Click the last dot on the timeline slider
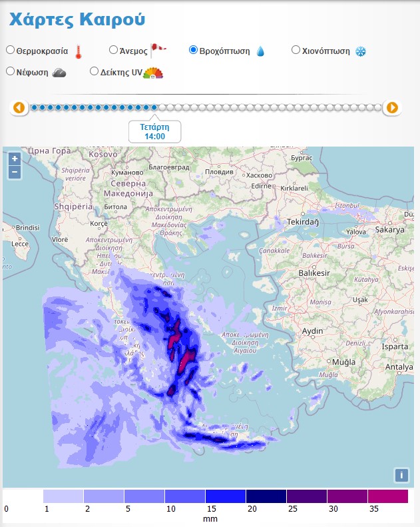The image size is (420, 527). 377,107
